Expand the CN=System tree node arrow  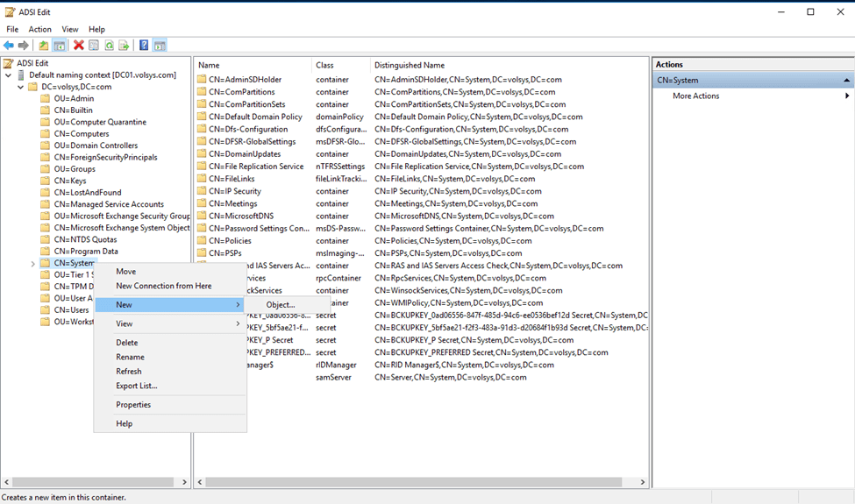tap(33, 263)
